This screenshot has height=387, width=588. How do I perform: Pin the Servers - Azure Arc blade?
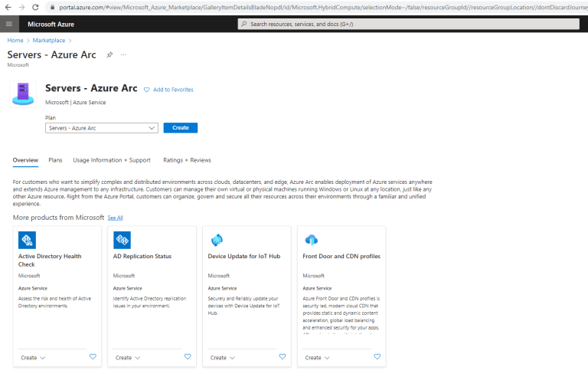pos(109,55)
